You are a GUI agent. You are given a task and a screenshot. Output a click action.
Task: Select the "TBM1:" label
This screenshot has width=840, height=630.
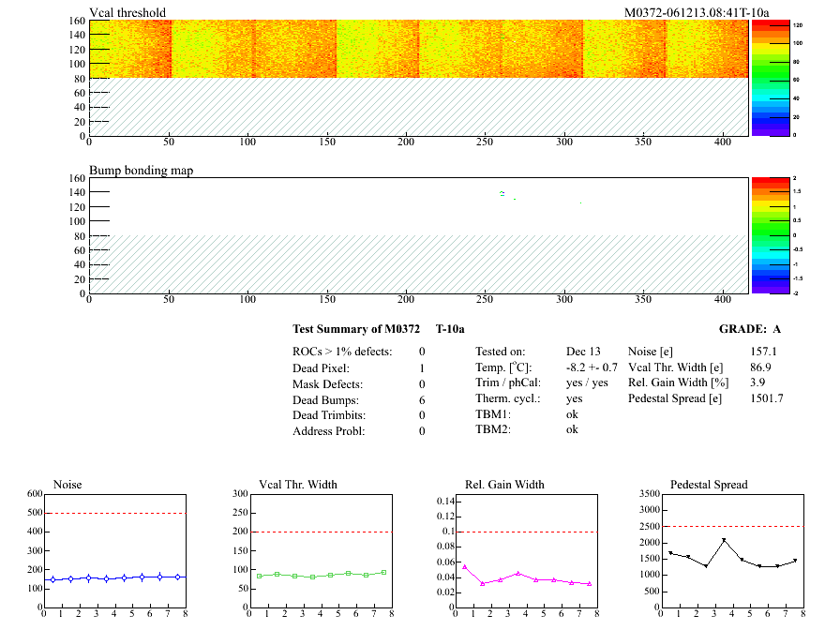493,414
